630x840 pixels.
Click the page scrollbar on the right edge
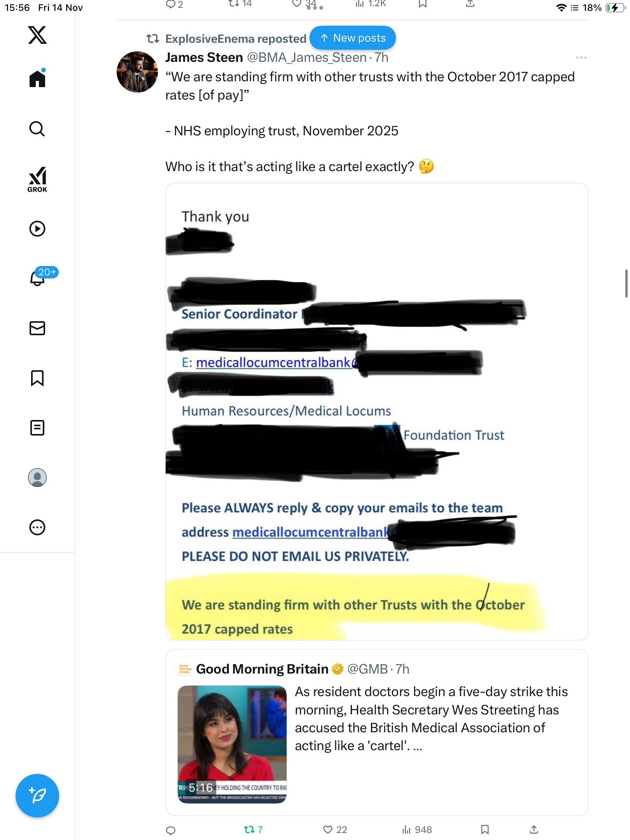626,283
